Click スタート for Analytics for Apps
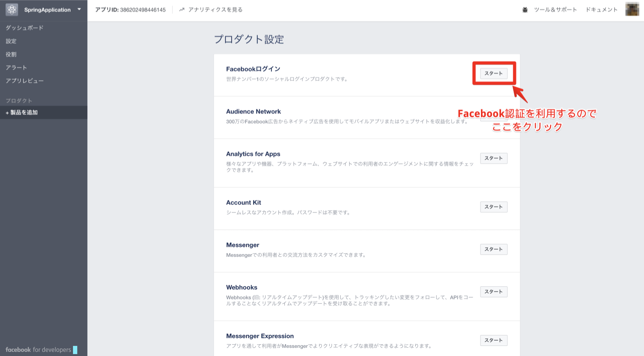The width and height of the screenshot is (644, 356). coord(494,158)
